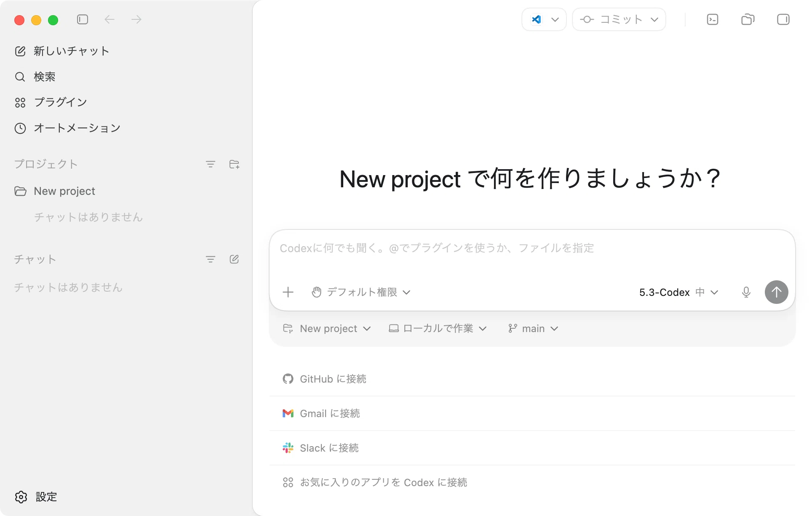The height and width of the screenshot is (516, 812).
Task: Click the compose icon beside チャット header
Action: (234, 259)
